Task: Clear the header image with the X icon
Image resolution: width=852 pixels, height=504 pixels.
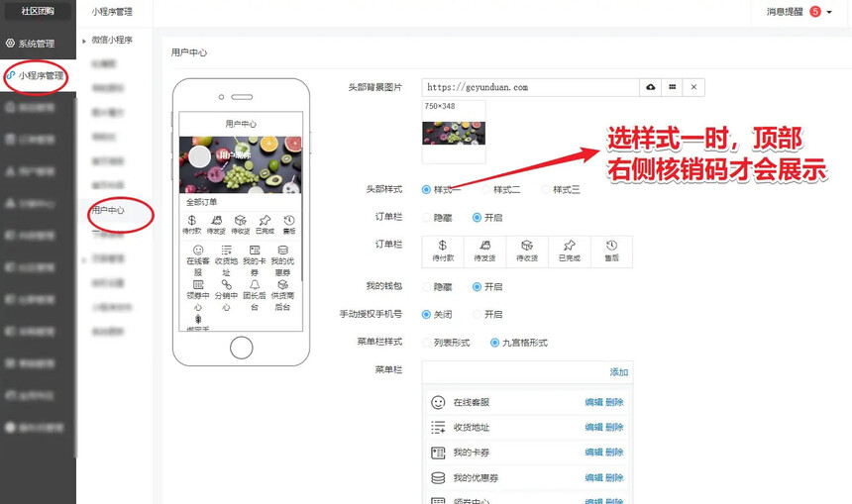Action: pos(693,87)
